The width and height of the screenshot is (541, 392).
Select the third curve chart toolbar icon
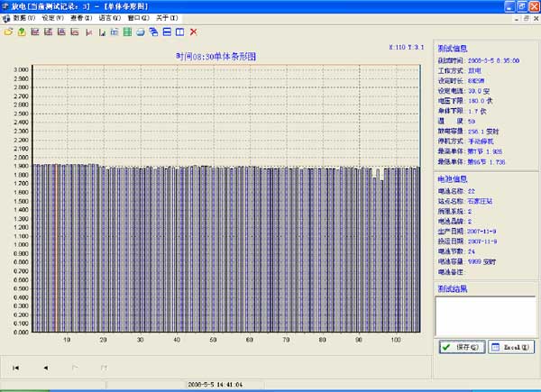tap(61, 32)
